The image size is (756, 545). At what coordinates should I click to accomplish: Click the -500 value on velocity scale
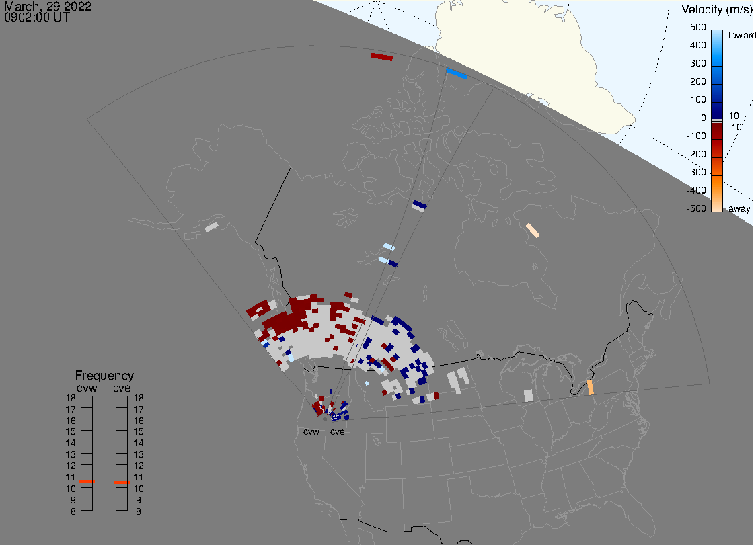point(696,208)
